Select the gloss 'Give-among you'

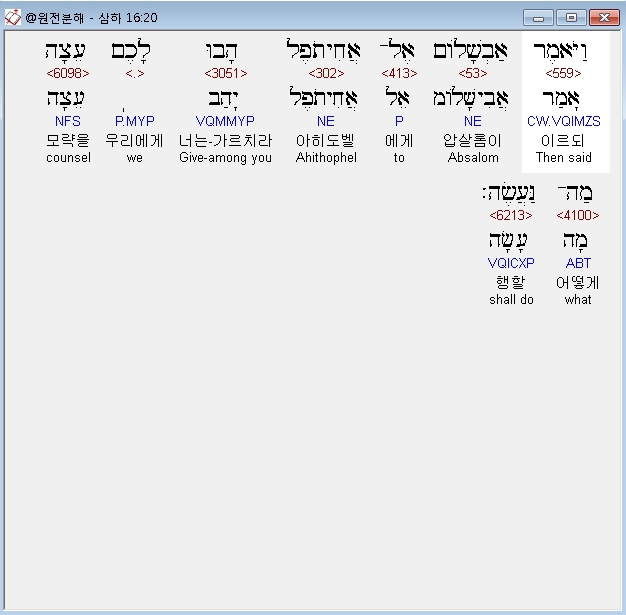coord(225,157)
